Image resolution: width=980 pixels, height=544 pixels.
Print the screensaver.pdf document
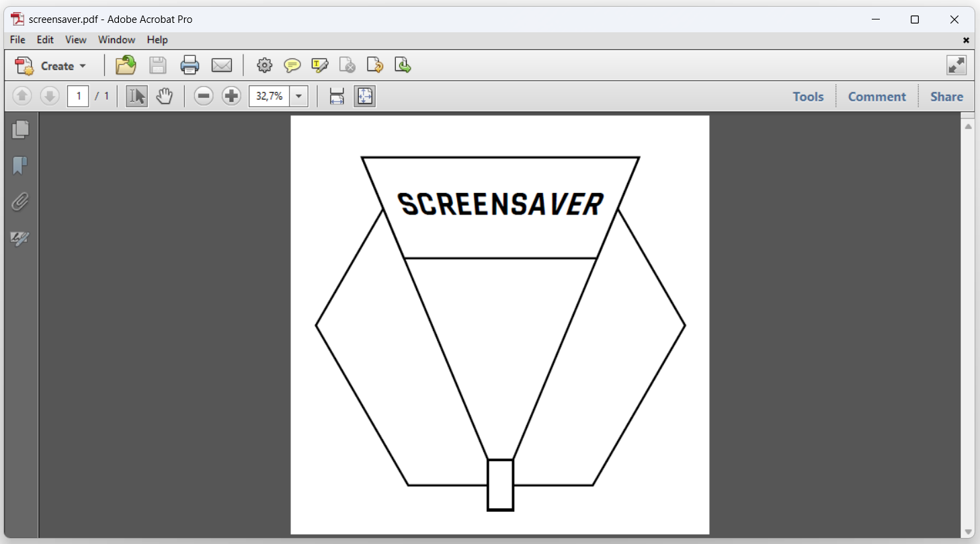pyautogui.click(x=190, y=65)
